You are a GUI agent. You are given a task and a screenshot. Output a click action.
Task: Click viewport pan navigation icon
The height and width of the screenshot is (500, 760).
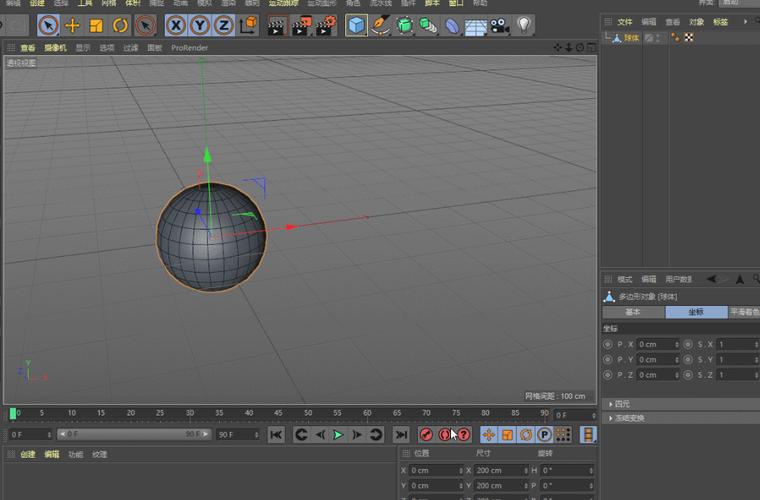tap(557, 47)
